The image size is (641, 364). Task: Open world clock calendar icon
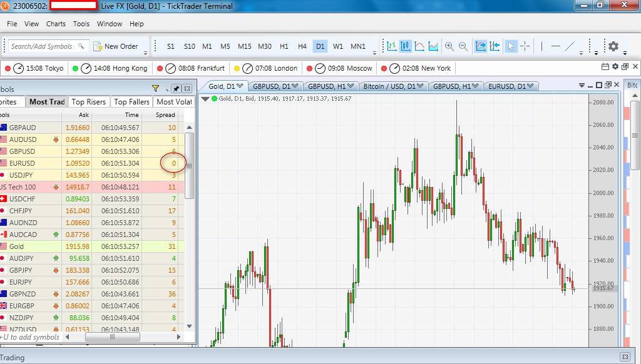(x=605, y=66)
